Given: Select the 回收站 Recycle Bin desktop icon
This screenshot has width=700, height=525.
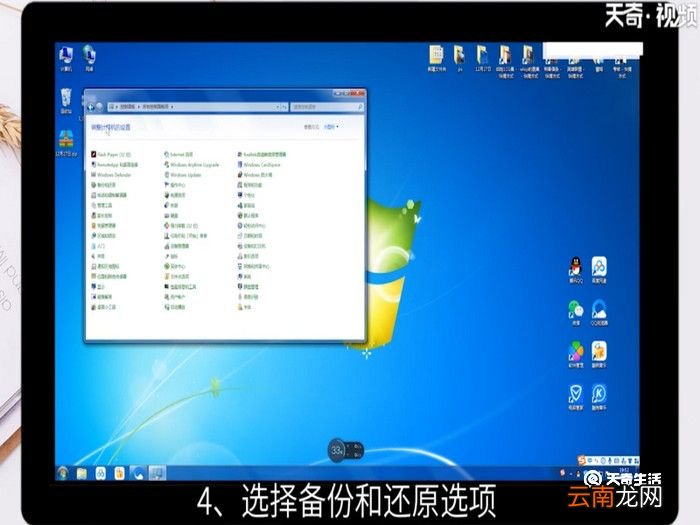Looking at the screenshot, I should point(66,101).
